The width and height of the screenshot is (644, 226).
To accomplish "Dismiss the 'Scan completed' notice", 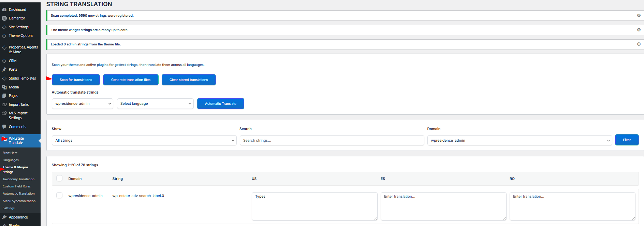I will pyautogui.click(x=639, y=15).
